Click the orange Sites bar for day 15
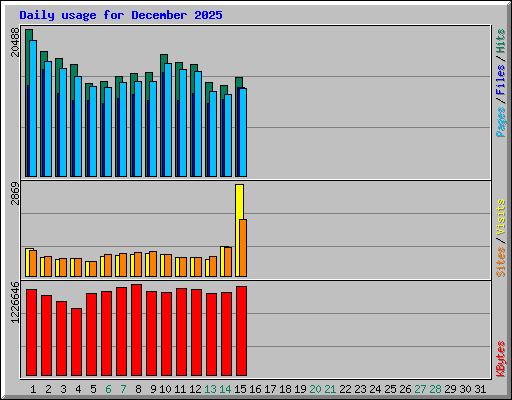Viewport: 512px width, 400px height. (243, 248)
